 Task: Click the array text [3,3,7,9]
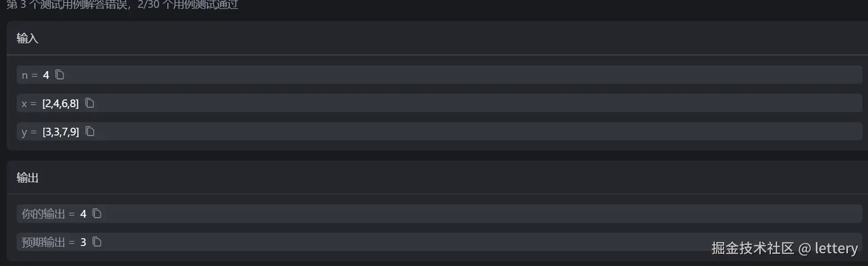coord(61,132)
